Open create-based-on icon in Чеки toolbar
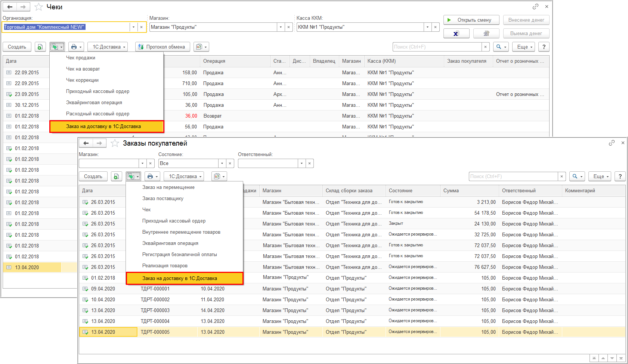 click(57, 47)
